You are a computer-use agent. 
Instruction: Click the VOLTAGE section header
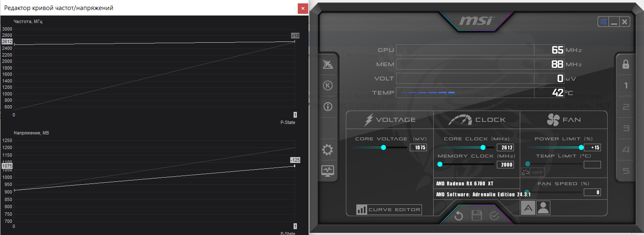[390, 120]
